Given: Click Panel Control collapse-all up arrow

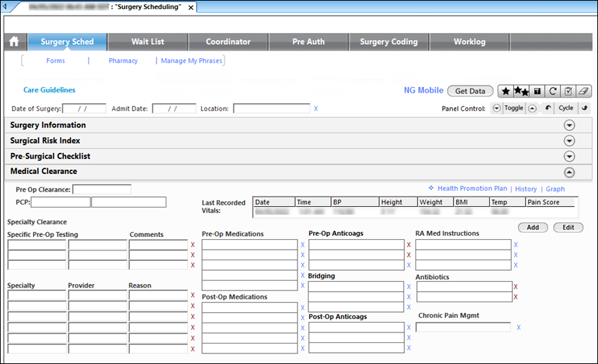Looking at the screenshot, I should (533, 108).
